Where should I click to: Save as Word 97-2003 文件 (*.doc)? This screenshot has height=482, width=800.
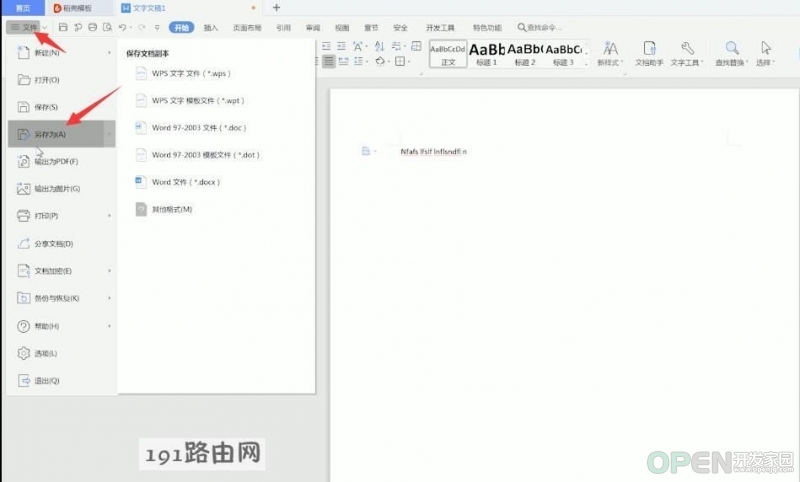tap(191, 128)
